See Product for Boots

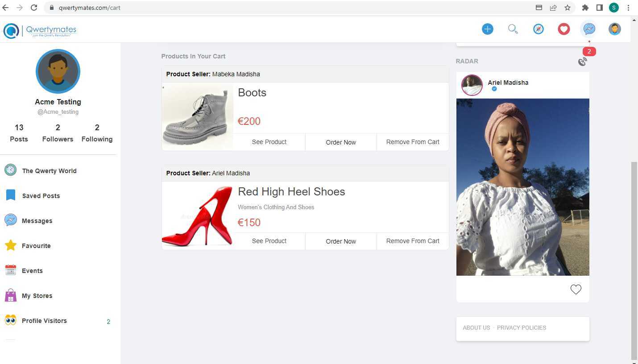pos(269,142)
